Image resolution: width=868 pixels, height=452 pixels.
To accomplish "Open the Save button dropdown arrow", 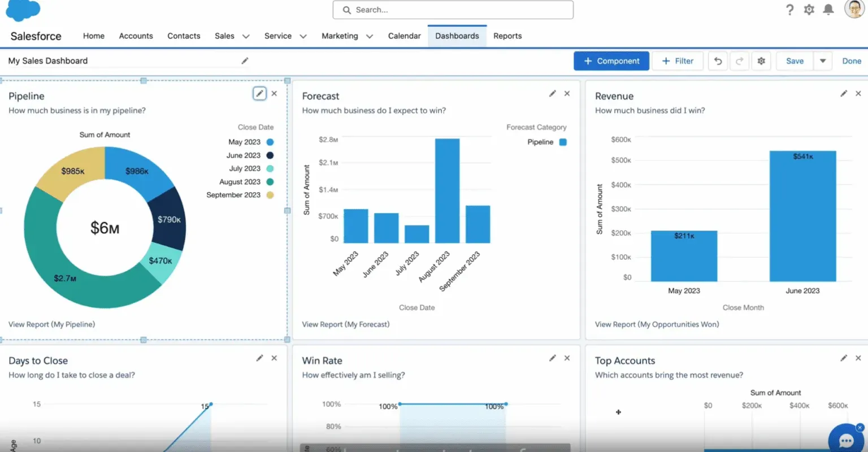I will pos(823,60).
